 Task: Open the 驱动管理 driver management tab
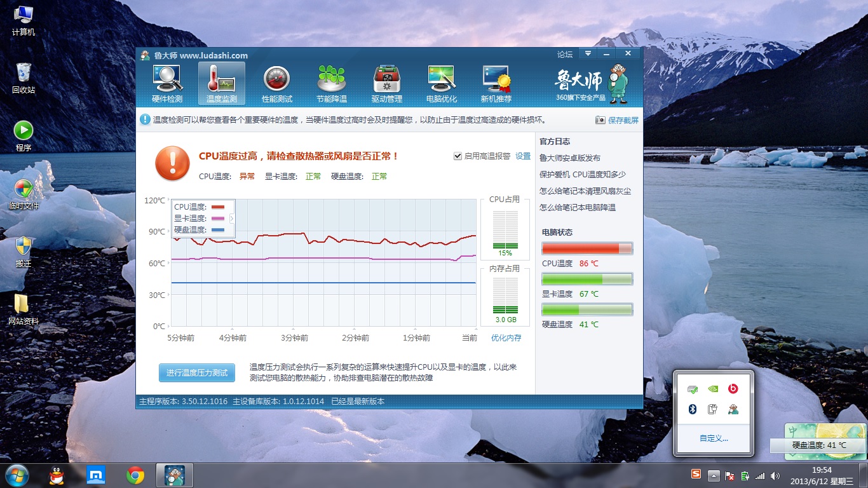(x=386, y=84)
